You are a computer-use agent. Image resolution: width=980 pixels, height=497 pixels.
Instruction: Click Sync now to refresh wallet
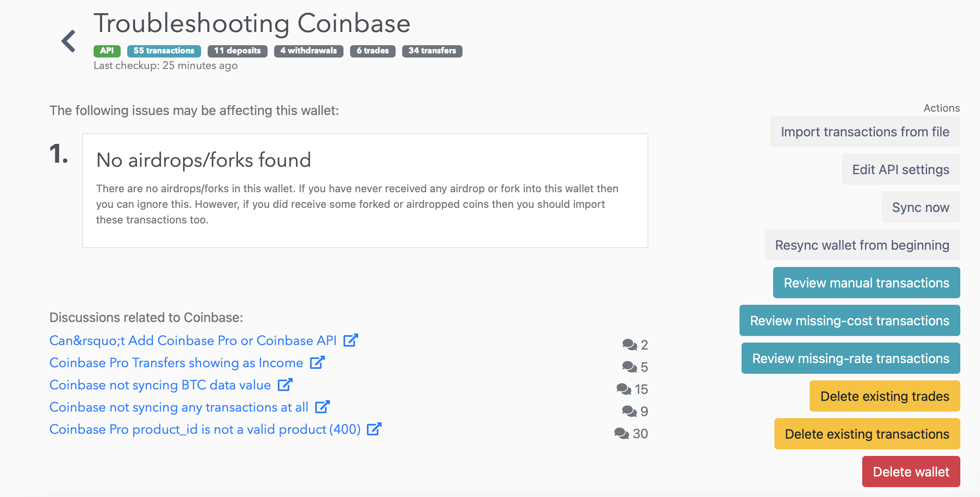(x=918, y=207)
